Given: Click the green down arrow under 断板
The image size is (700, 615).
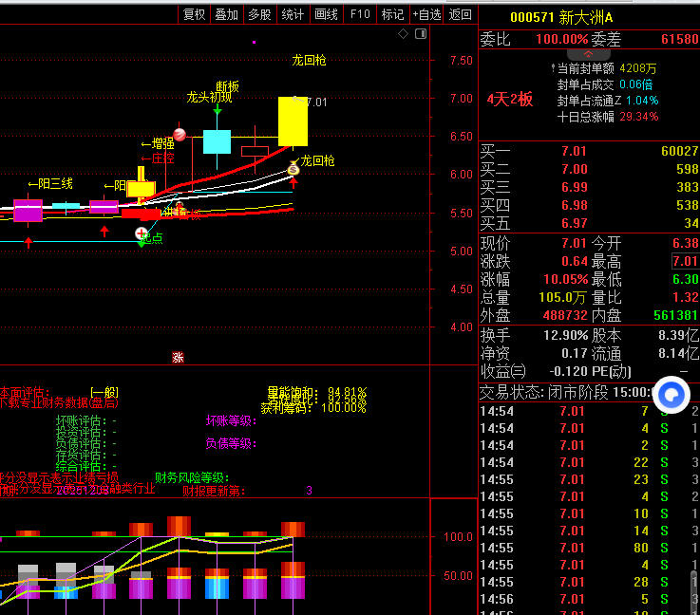Looking at the screenshot, I should 218,111.
